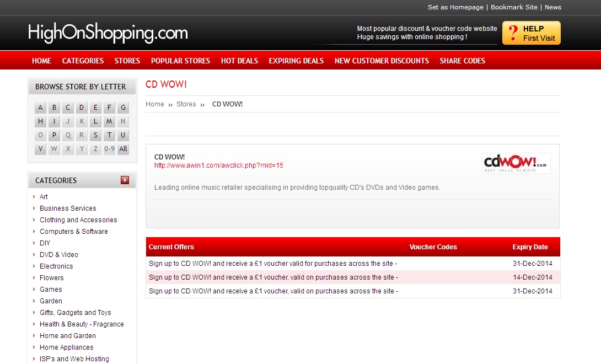Browse stores by letter V
601x364 pixels.
pos(40,149)
